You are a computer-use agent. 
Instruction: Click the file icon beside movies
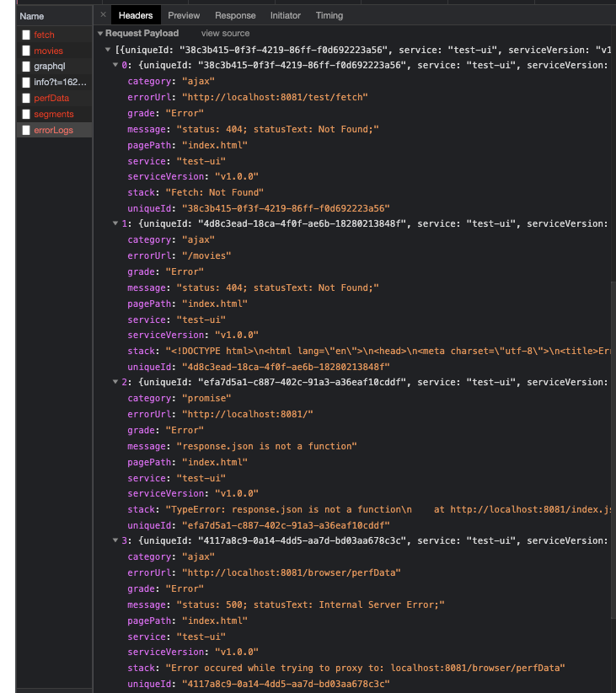tap(26, 51)
